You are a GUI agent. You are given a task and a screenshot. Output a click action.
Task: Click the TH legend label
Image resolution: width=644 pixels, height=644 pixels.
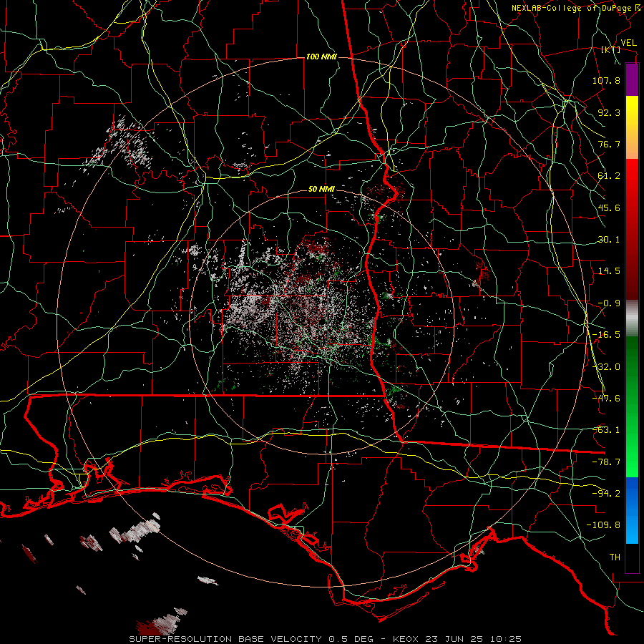coord(615,557)
